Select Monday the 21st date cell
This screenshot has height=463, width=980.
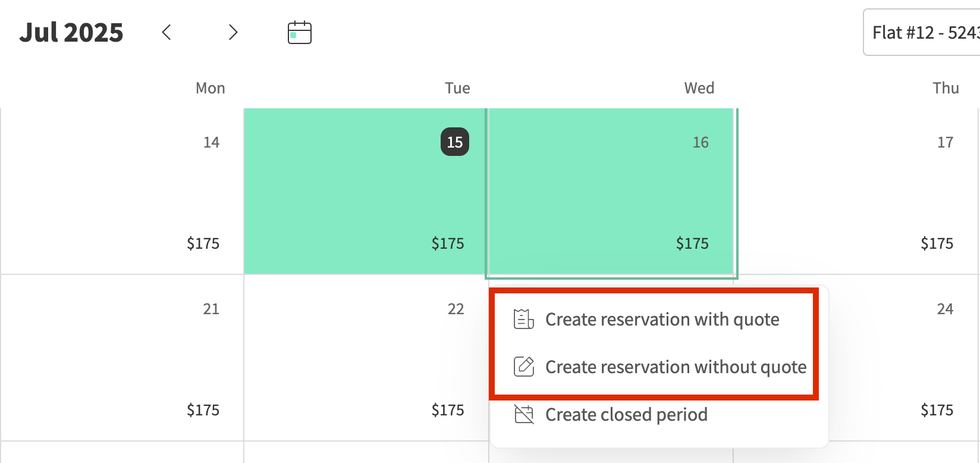tap(122, 357)
